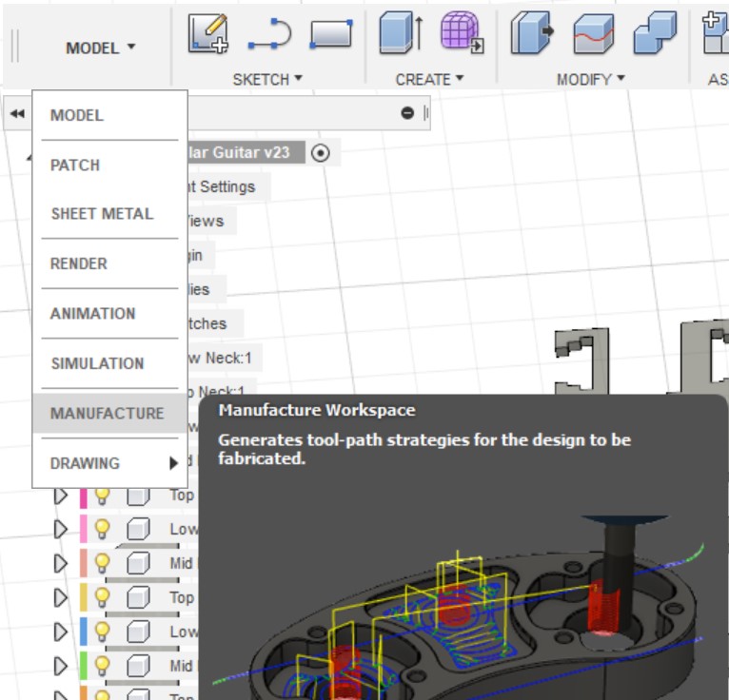The image size is (729, 700).
Task: Click the Fillet modify icon
Action: coord(594,33)
